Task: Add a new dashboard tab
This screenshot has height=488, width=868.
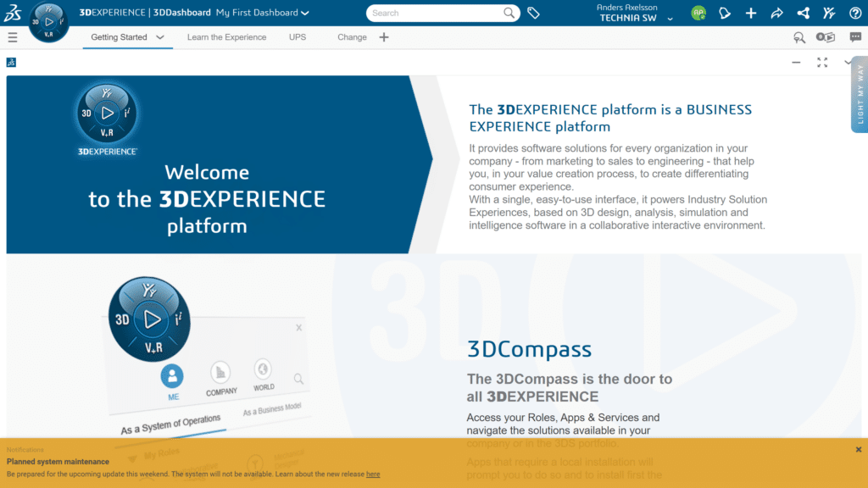Action: (384, 37)
